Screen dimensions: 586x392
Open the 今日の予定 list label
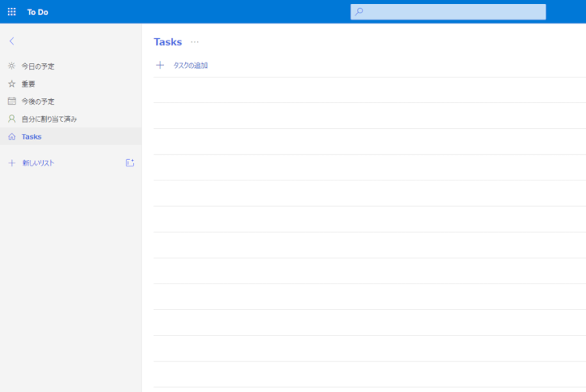pos(38,66)
